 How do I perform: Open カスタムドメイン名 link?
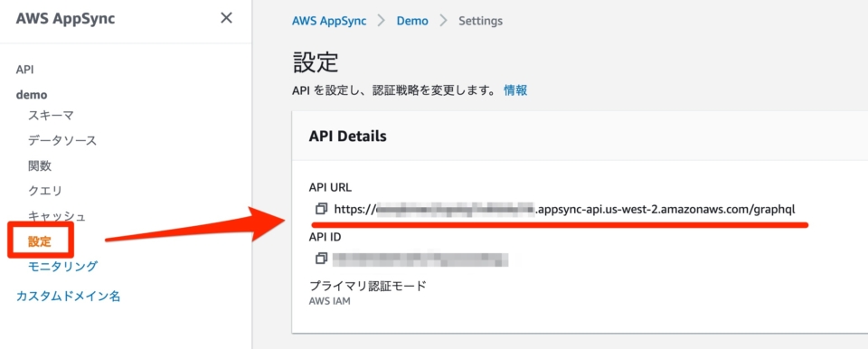pos(68,297)
